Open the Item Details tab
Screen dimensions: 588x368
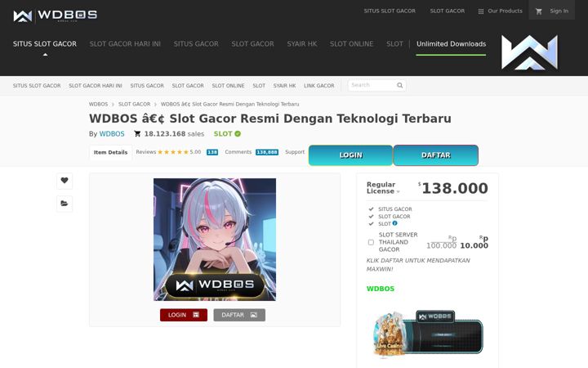(x=110, y=152)
